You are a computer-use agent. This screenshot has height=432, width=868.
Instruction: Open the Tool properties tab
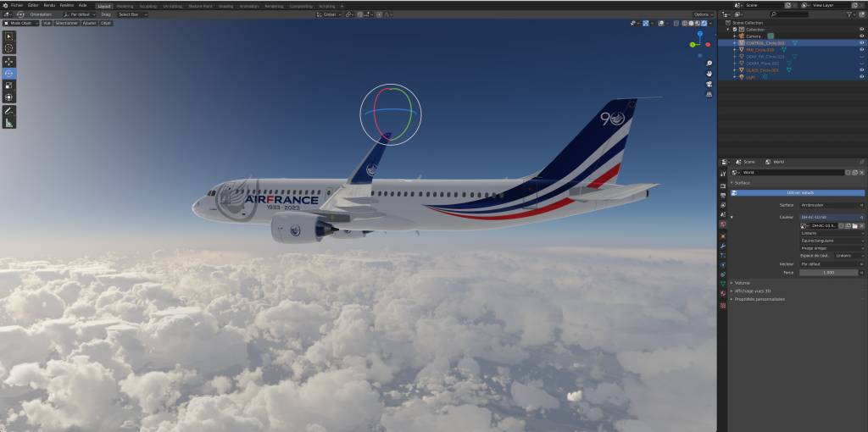723,174
